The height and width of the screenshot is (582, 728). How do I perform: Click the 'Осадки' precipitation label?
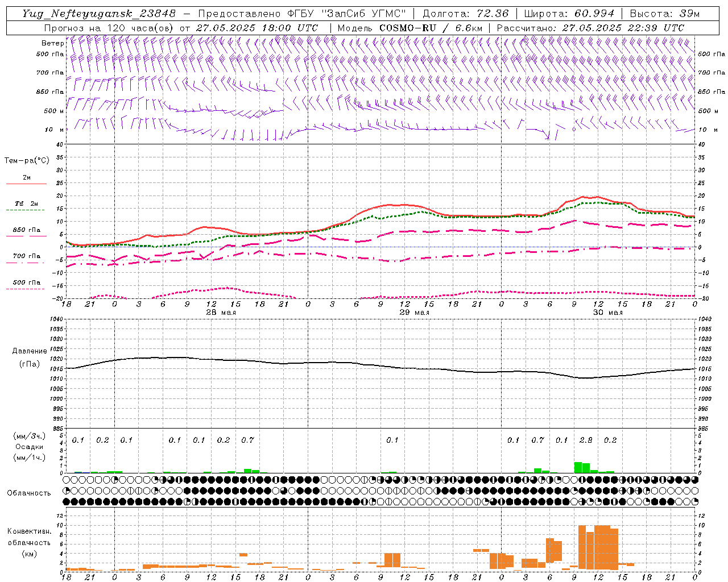pyautogui.click(x=30, y=447)
